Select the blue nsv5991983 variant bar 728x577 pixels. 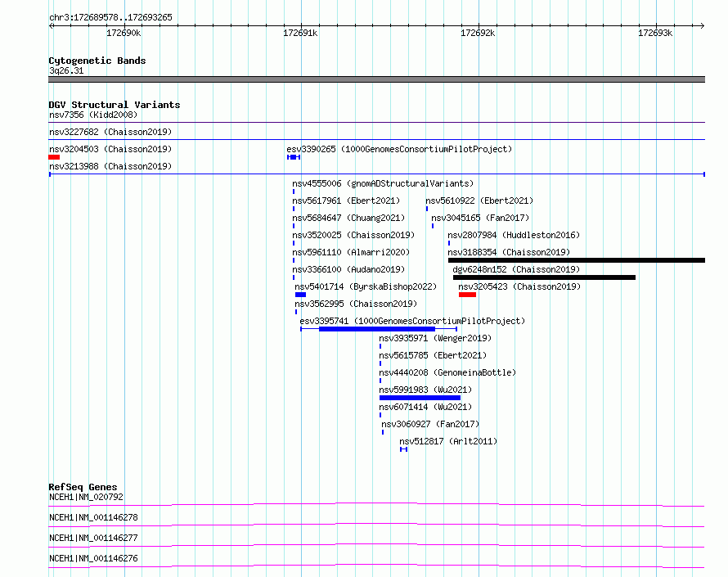(x=420, y=398)
